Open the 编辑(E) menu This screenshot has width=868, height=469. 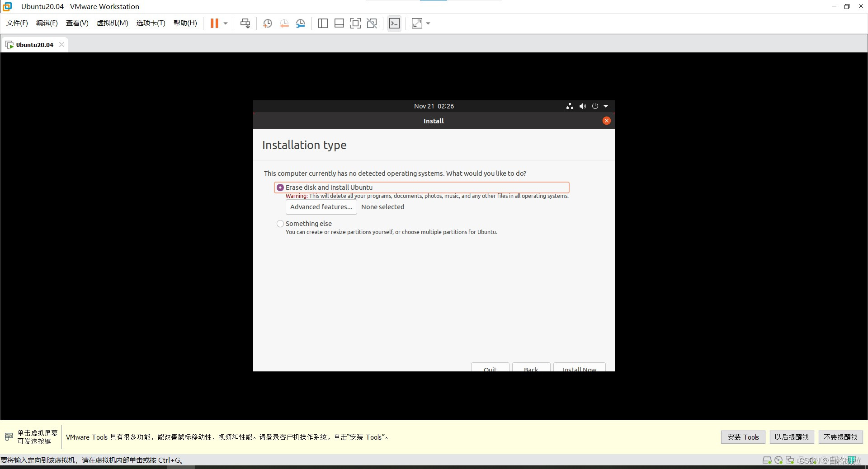click(47, 23)
